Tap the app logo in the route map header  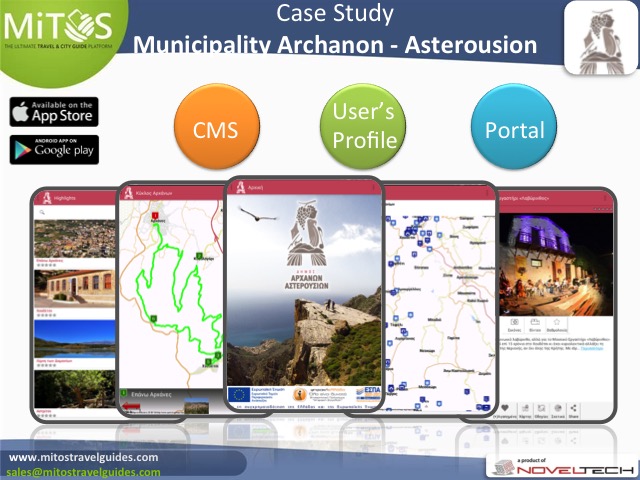coord(129,193)
